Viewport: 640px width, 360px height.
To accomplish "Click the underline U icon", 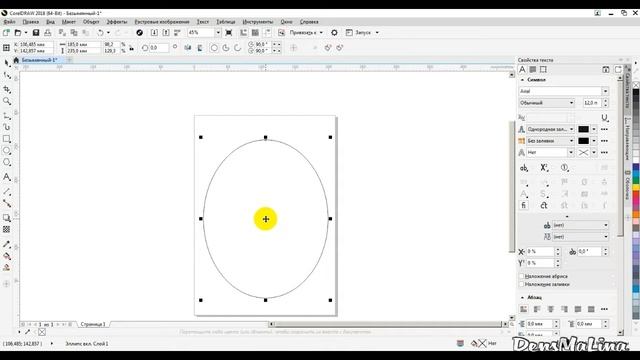I will point(604,118).
